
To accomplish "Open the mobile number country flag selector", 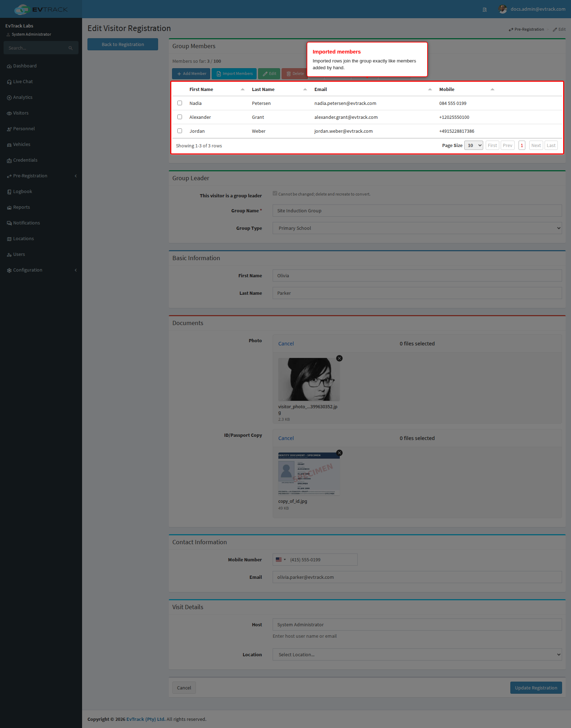I will tap(281, 560).
